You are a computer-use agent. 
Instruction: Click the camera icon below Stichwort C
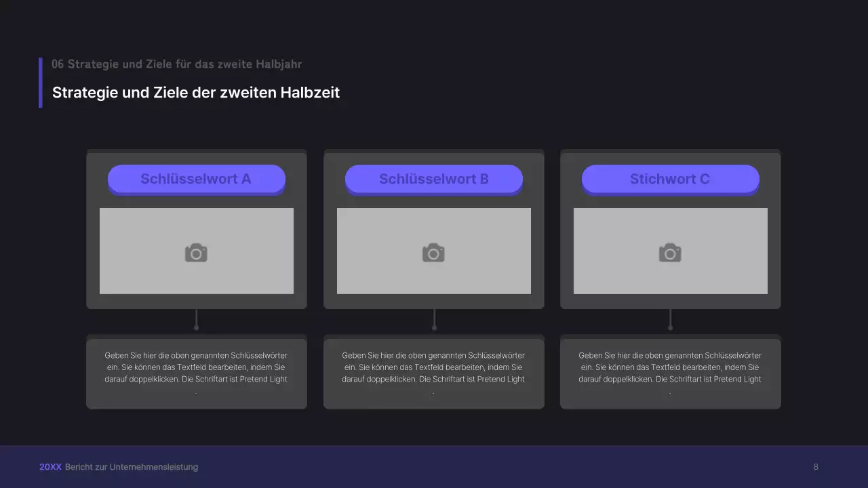tap(670, 253)
